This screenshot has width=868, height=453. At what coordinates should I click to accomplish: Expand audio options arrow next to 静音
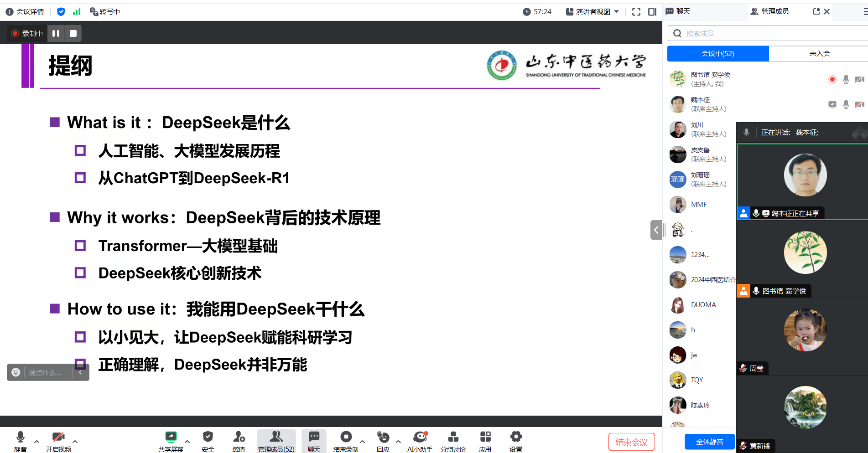pos(37,442)
